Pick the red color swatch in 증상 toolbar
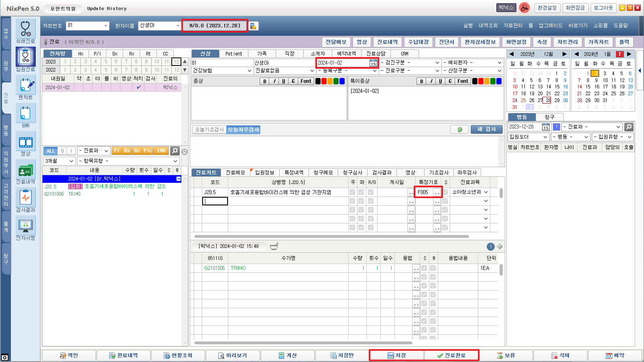The image size is (644, 362). (x=324, y=81)
